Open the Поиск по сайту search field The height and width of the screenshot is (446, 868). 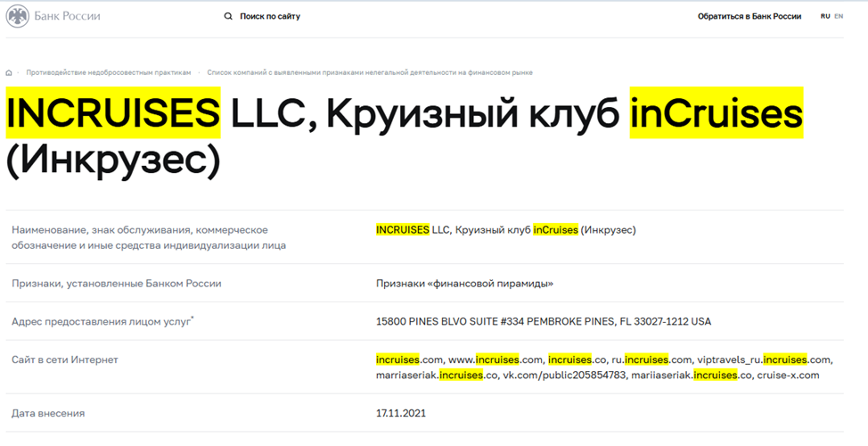tap(270, 17)
